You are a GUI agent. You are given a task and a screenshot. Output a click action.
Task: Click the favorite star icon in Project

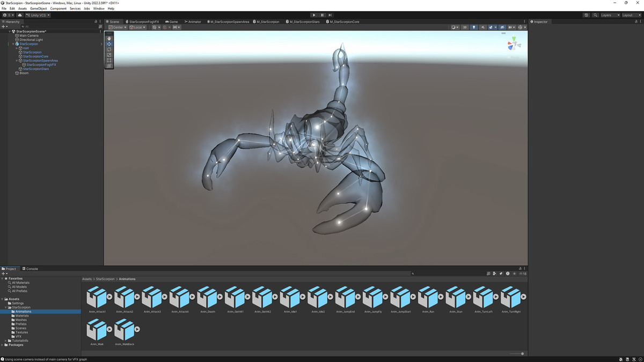(x=514, y=274)
